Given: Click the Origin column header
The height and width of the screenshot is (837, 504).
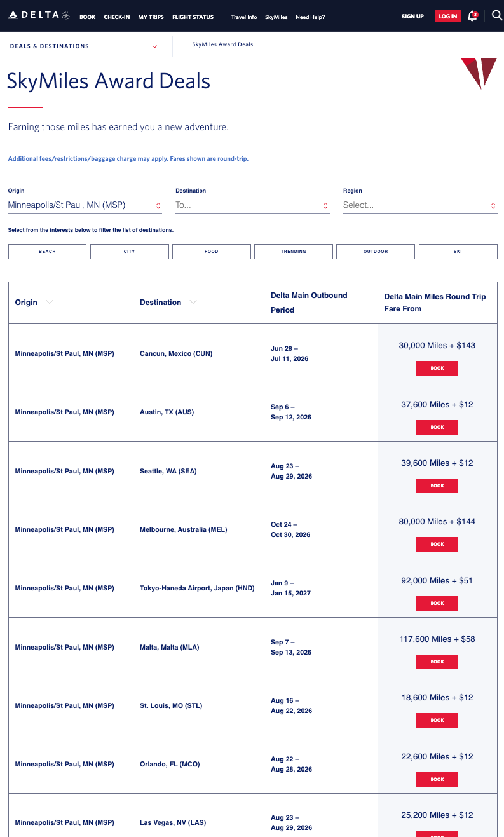Looking at the screenshot, I should pos(26,303).
